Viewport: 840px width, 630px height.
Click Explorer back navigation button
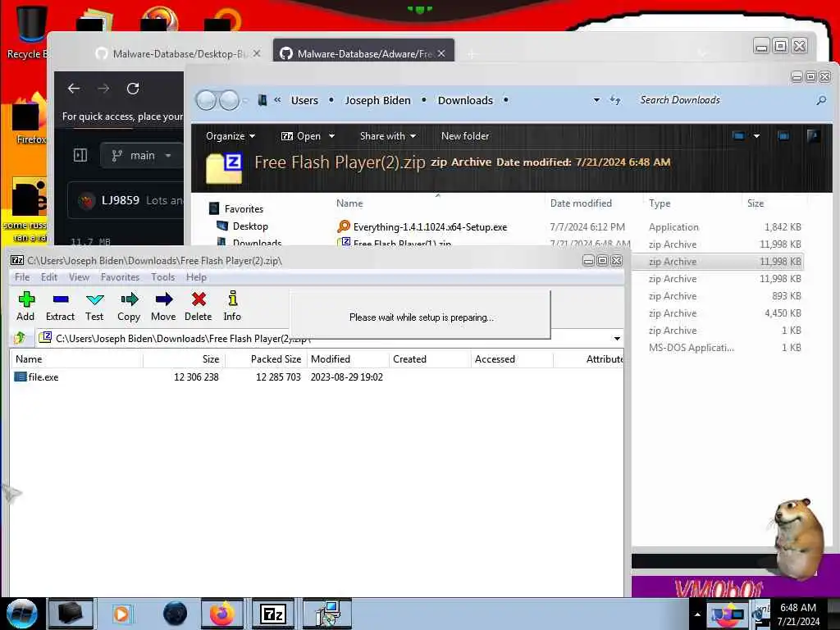tap(206, 100)
